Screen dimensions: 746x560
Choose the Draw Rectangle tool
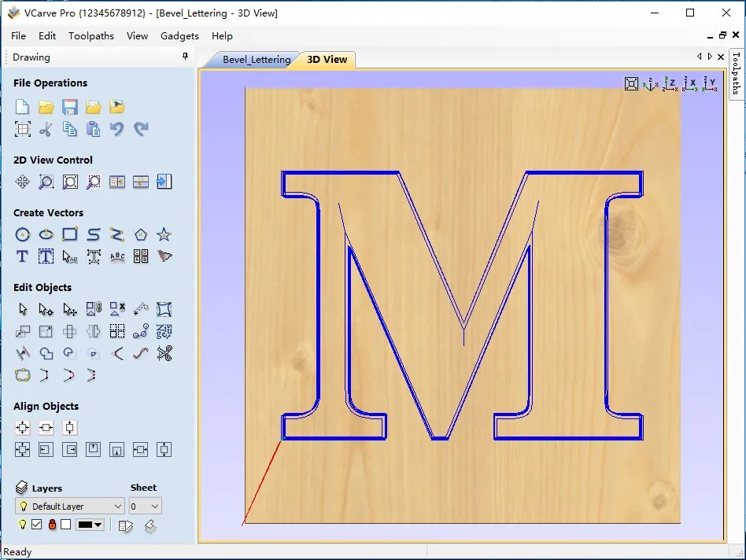70,234
